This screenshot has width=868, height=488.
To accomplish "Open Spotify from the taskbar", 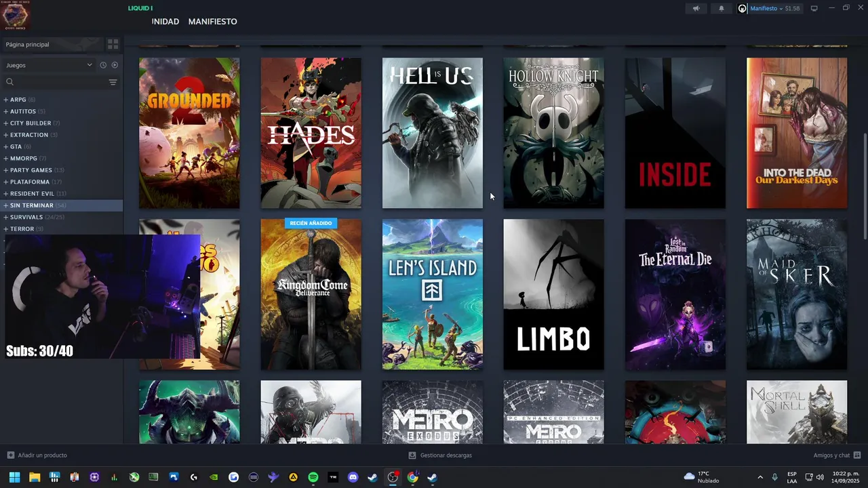I will click(x=313, y=477).
